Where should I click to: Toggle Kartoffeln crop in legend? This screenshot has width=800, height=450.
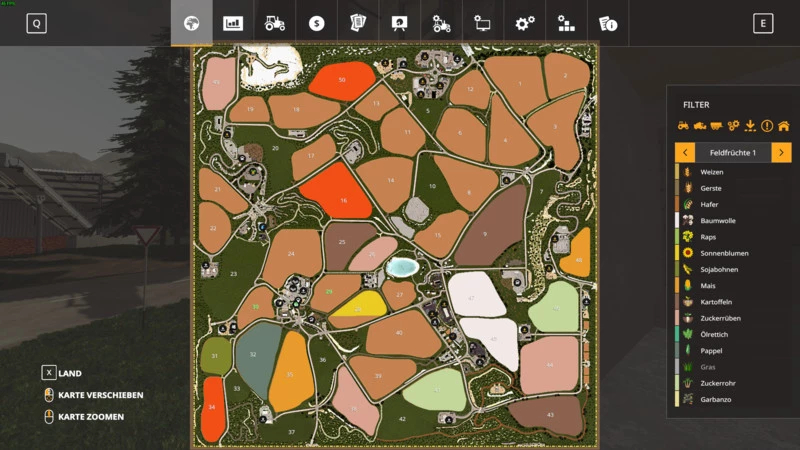pyautogui.click(x=733, y=302)
